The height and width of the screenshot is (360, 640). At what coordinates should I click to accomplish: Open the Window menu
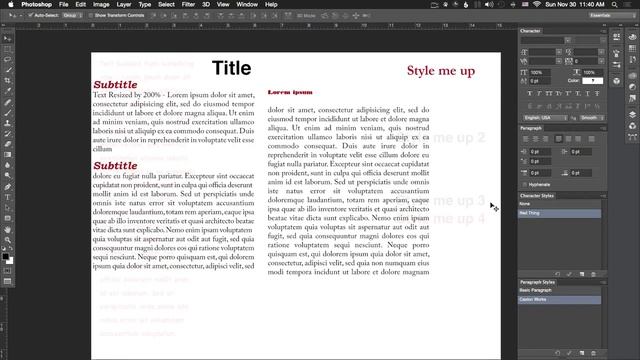pos(247,4)
